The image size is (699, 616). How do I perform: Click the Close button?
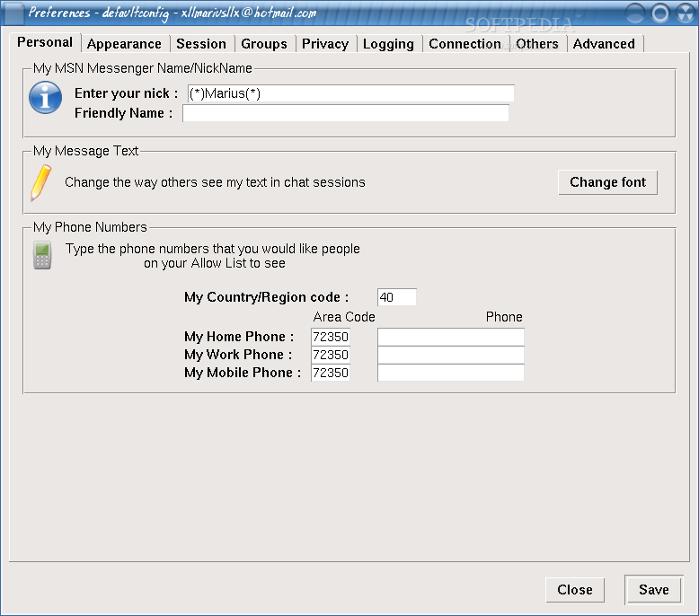(575, 590)
